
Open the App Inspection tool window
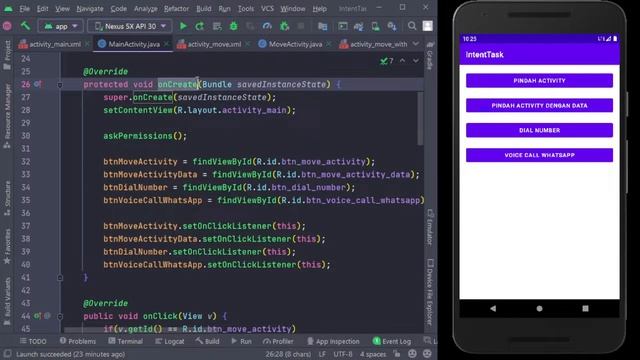tap(333, 341)
